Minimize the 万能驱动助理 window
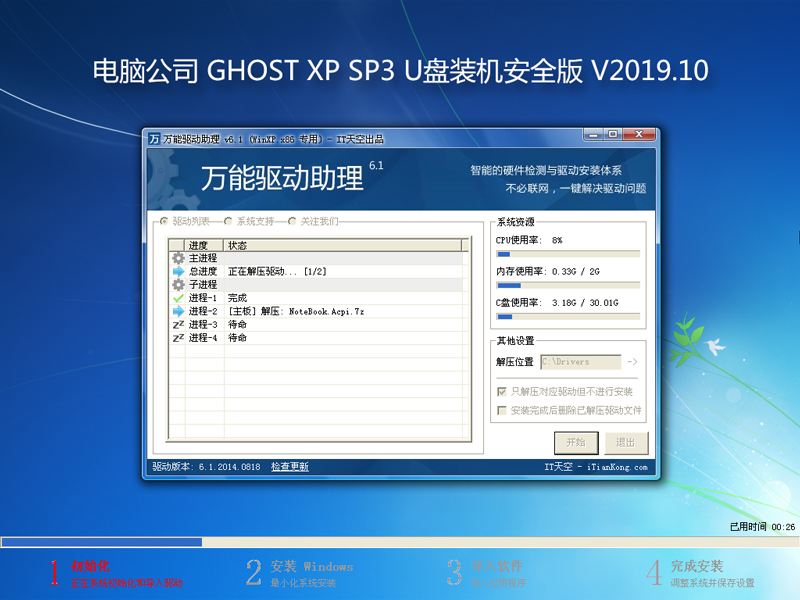The image size is (800, 600). point(593,135)
